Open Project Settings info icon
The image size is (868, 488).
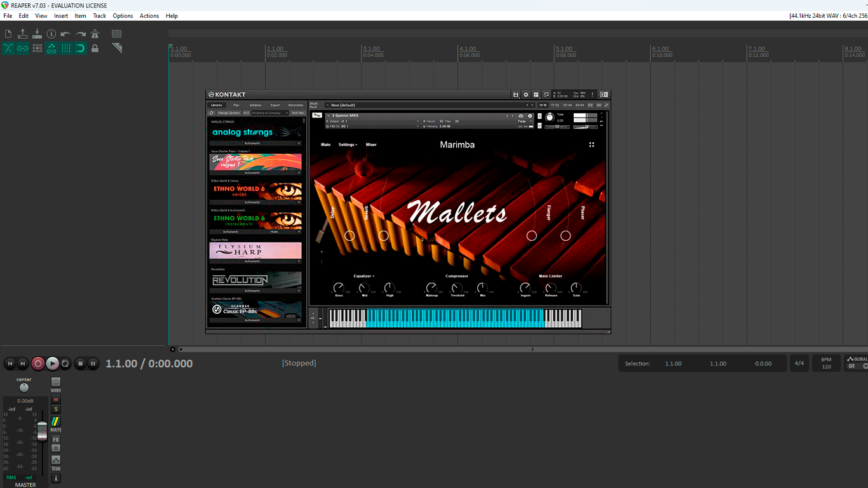51,34
